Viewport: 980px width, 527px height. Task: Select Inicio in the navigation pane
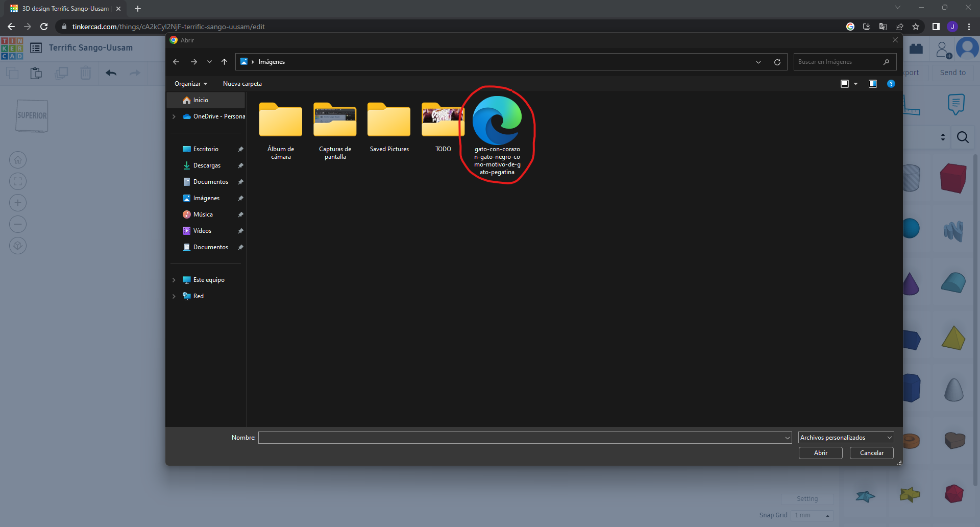pyautogui.click(x=207, y=100)
